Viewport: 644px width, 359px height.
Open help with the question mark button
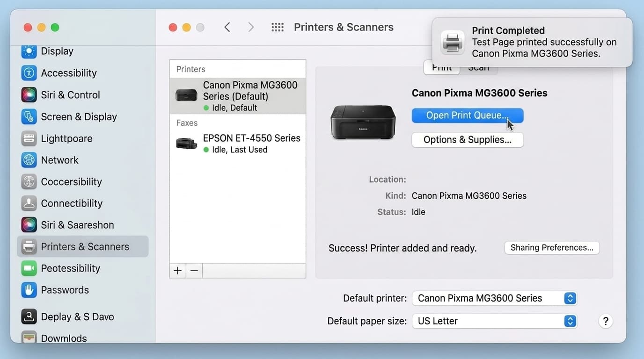coord(606,321)
